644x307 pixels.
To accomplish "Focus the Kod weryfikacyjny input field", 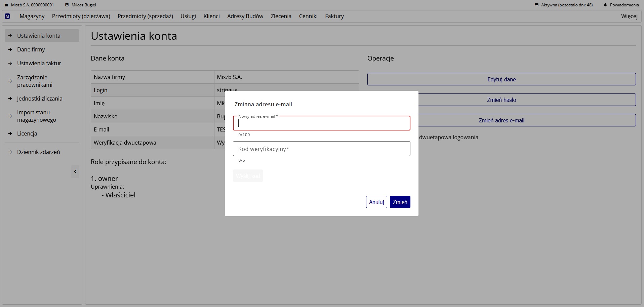I will tap(321, 149).
